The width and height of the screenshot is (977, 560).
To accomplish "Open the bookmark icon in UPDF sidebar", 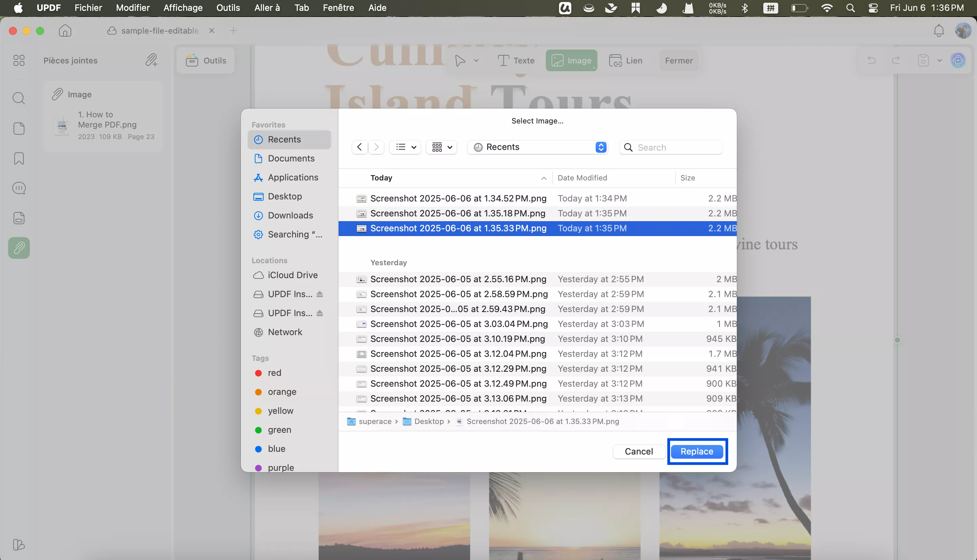I will coord(19,158).
